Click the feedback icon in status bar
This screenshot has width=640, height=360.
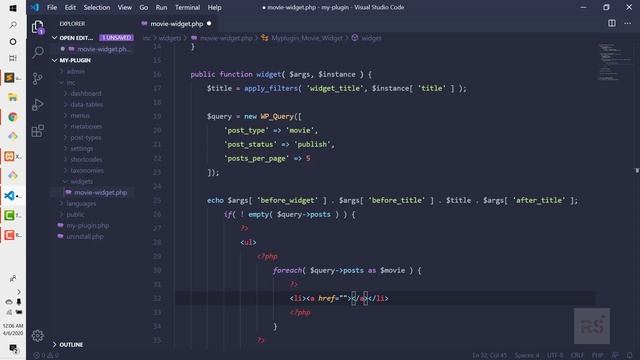pyautogui.click(x=615, y=356)
